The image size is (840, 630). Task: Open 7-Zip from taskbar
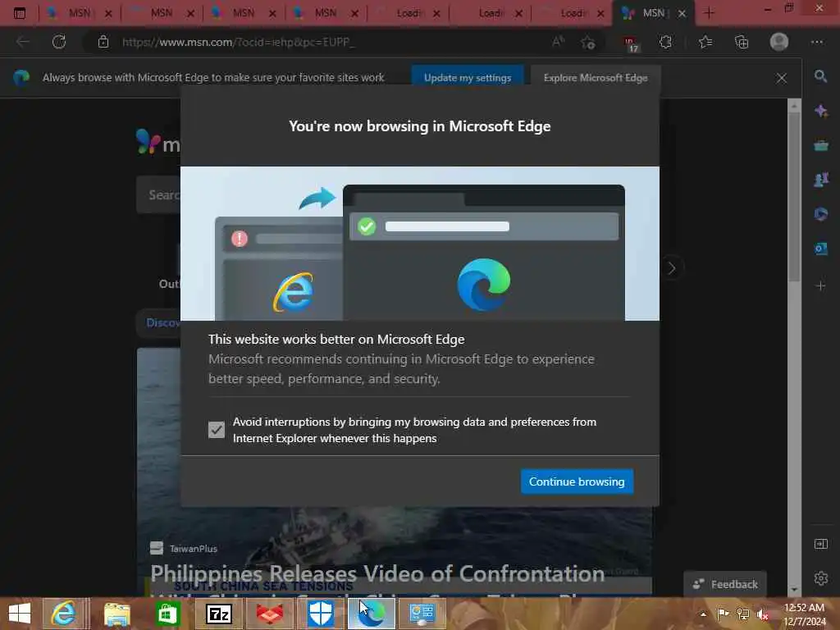tap(219, 614)
